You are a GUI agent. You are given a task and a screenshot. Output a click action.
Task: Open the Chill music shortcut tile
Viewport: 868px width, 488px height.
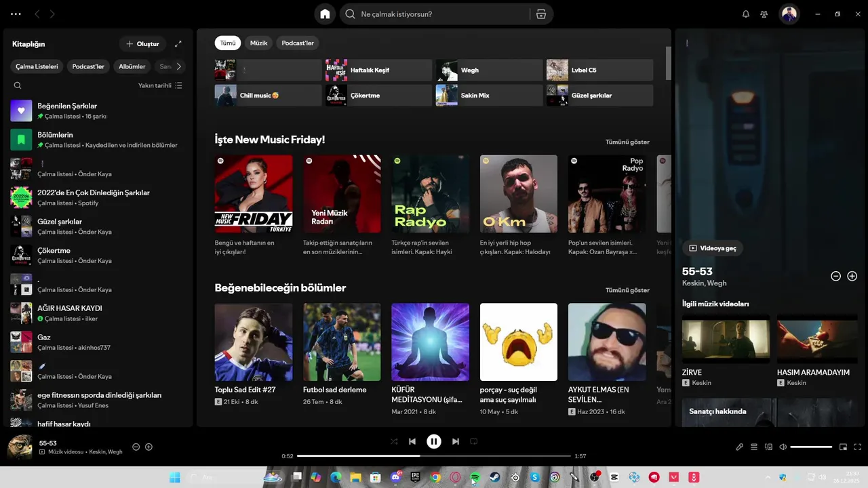click(268, 95)
